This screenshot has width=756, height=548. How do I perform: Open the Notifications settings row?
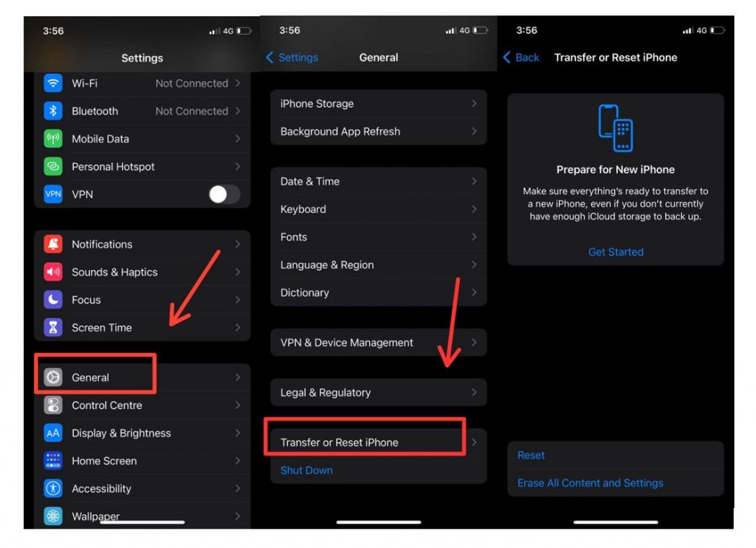pos(142,244)
